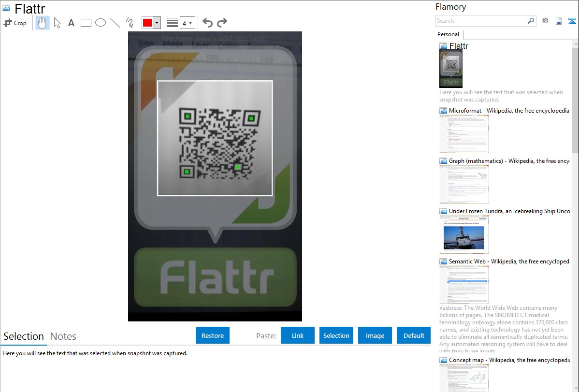Click the Semantic Web - Wikipedia title
The image size is (579, 392).
[x=509, y=261]
